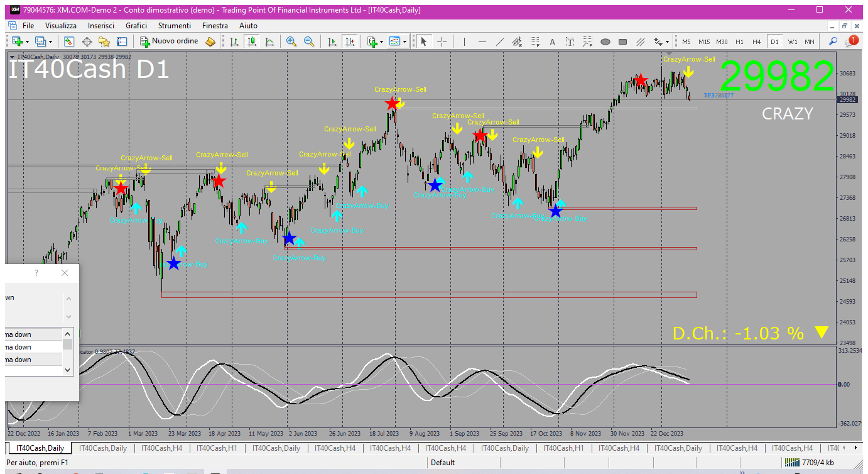This screenshot has height=474, width=868.
Task: Select the Fibonacci curve tool marked F
Action: 588,41
